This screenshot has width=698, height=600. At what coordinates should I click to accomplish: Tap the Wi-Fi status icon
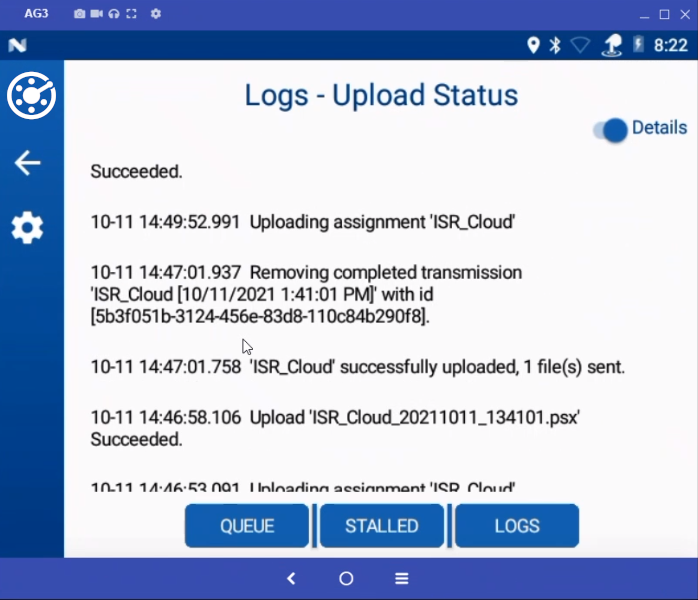click(580, 45)
